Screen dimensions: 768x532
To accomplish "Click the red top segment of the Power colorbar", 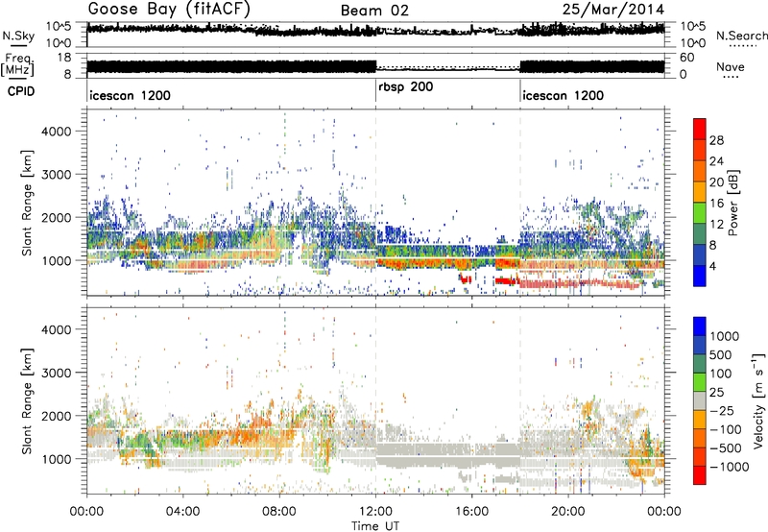I will pyautogui.click(x=700, y=129).
